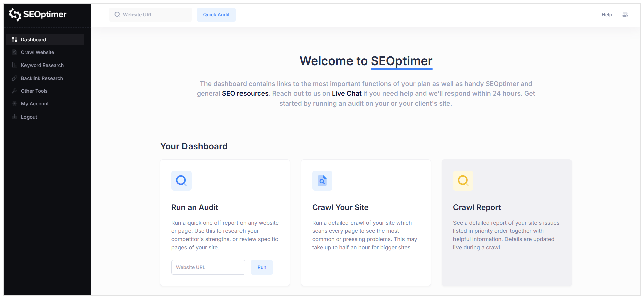This screenshot has height=299, width=644.
Task: Follow the SEO resources link
Action: (x=245, y=93)
